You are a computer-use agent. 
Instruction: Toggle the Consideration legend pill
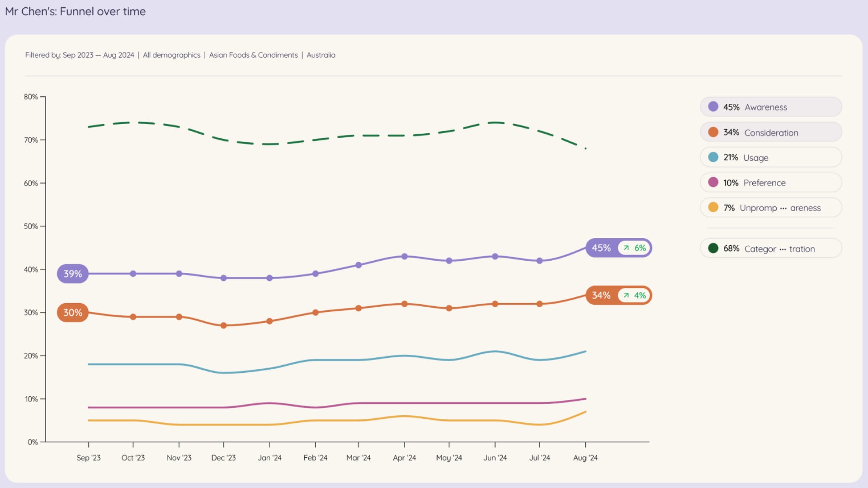(x=771, y=132)
